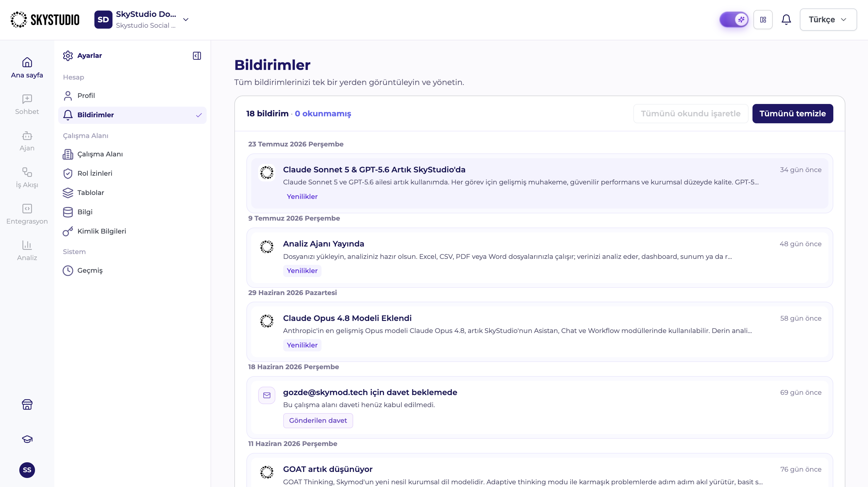Open the Claude Sonnet 5 & GPT-5.6 notification title

point(374,169)
